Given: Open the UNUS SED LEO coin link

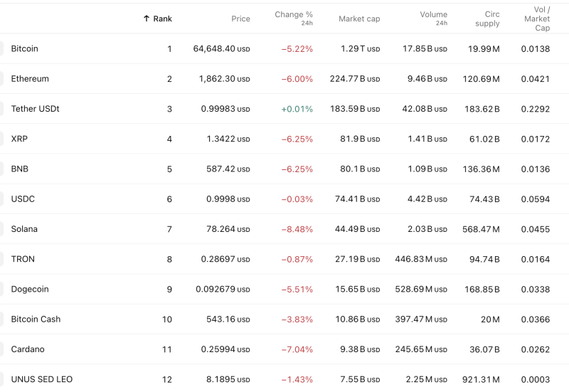Looking at the screenshot, I should [x=42, y=380].
